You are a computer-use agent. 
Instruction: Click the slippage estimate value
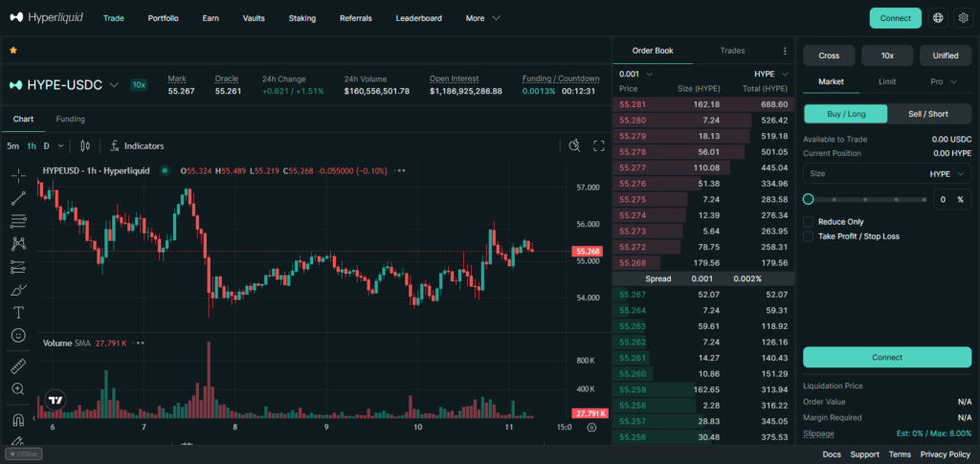(933, 433)
